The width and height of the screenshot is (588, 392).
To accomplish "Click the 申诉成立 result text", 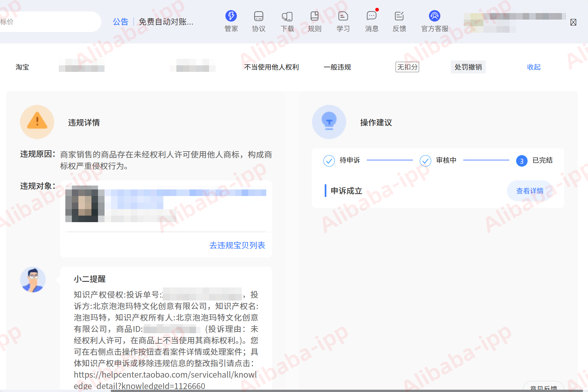I will (x=346, y=191).
